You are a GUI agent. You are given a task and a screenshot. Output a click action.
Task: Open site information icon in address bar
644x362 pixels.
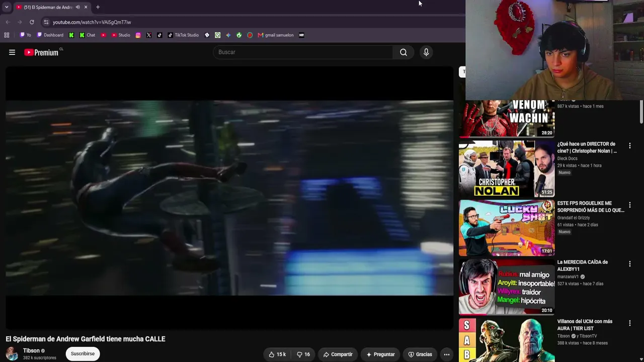46,22
